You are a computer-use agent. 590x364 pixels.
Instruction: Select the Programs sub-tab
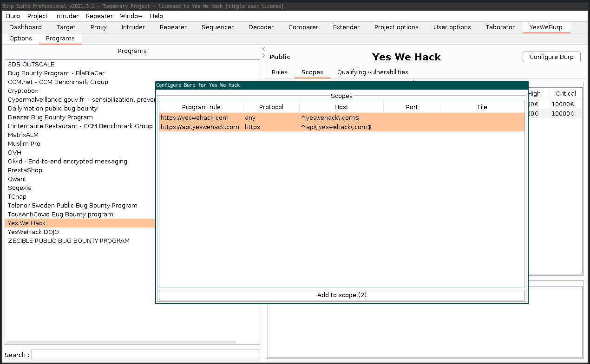click(60, 39)
